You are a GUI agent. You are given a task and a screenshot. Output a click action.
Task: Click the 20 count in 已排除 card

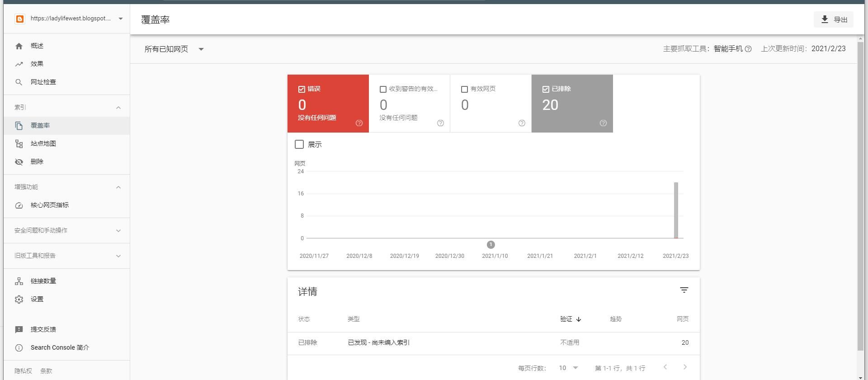(x=550, y=105)
